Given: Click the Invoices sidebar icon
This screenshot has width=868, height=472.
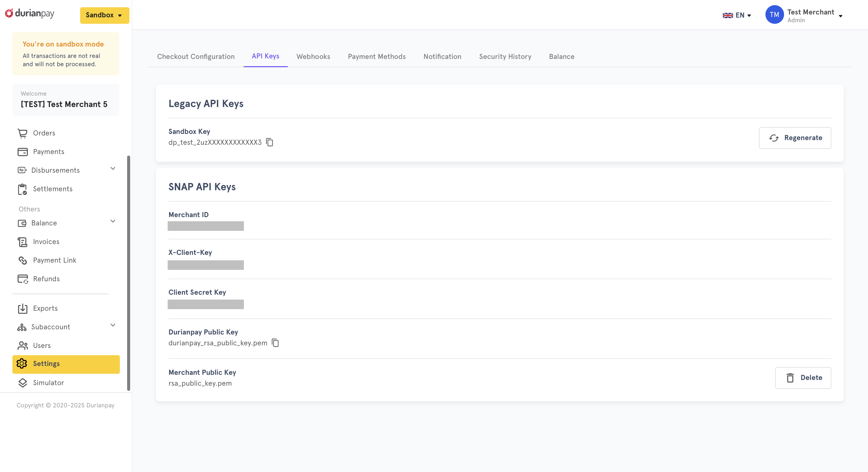Looking at the screenshot, I should pos(22,242).
